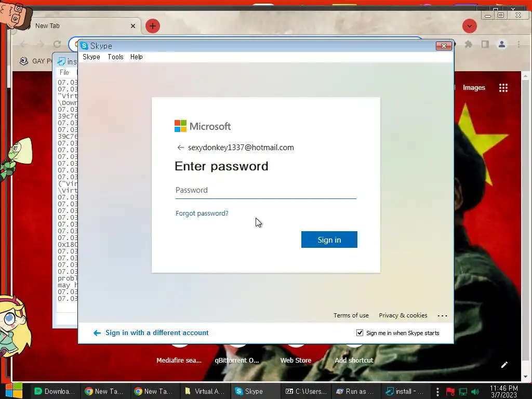This screenshot has height=399, width=532.
Task: Minimize the Chrome window
Action: point(488,16)
